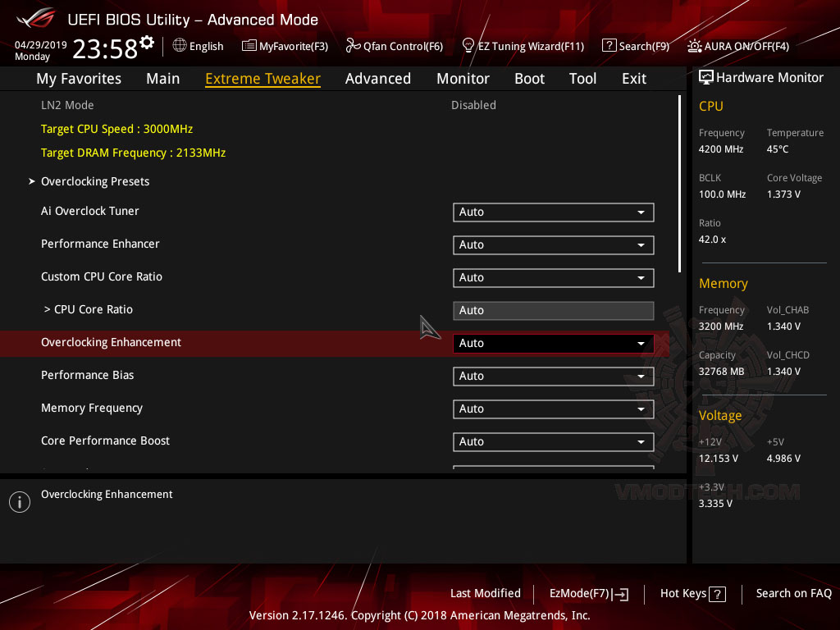Click the Search question mark icon
Screen dimensions: 840x630
pyautogui.click(x=609, y=46)
